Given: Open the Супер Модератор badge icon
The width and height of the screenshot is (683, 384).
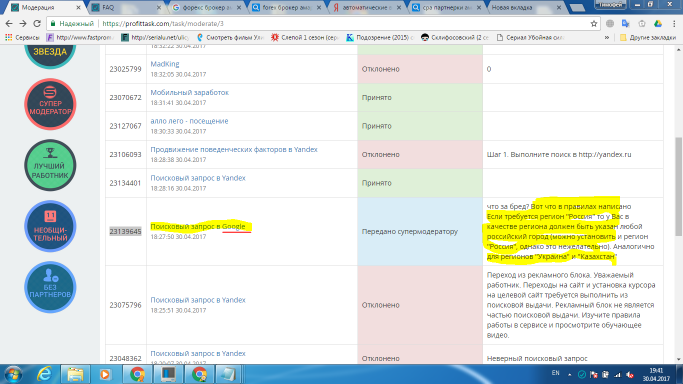Looking at the screenshot, I should [x=50, y=104].
